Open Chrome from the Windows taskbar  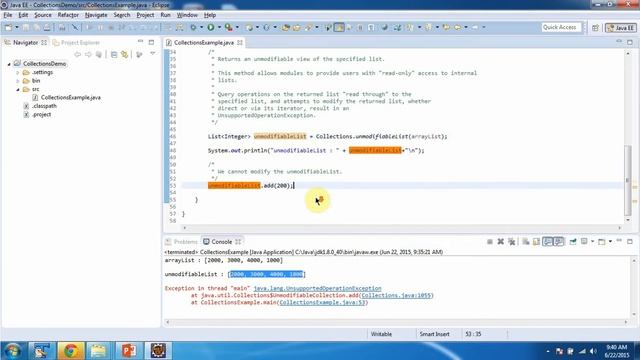[70, 351]
